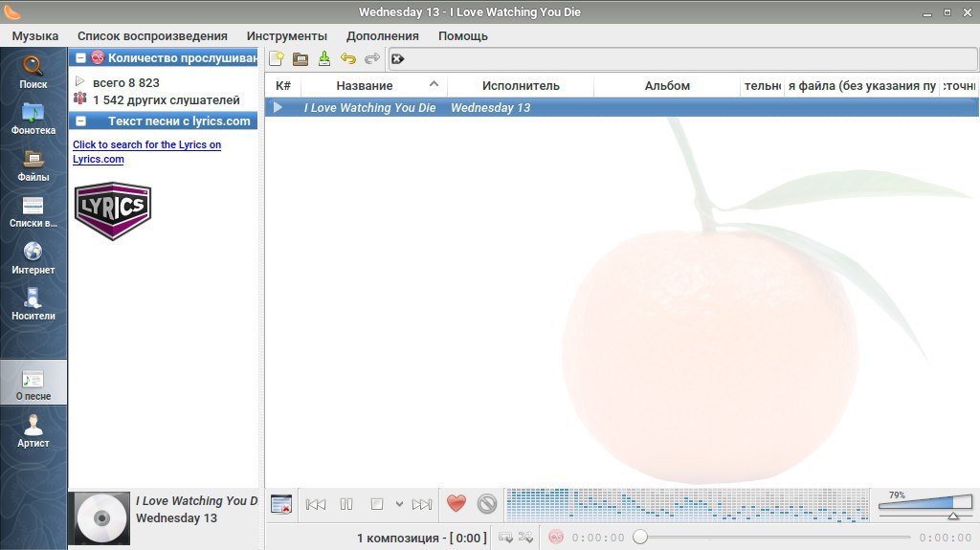Viewport: 980px width, 550px height.
Task: Open the Поиск search sidebar tab
Action: pos(33,73)
